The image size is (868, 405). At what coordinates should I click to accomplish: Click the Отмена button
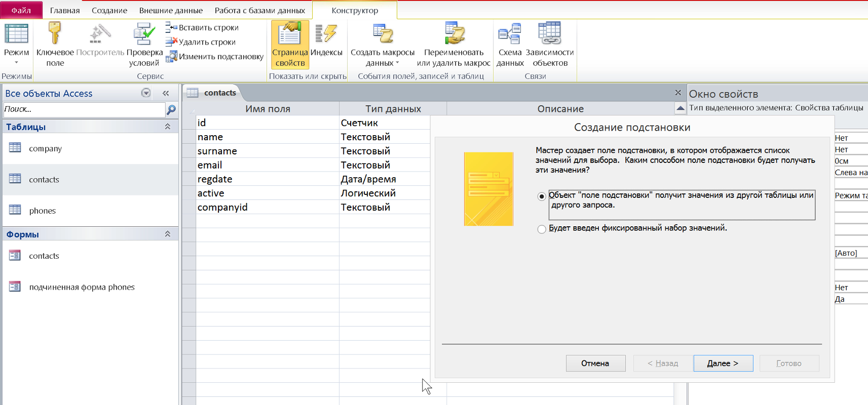(x=595, y=363)
